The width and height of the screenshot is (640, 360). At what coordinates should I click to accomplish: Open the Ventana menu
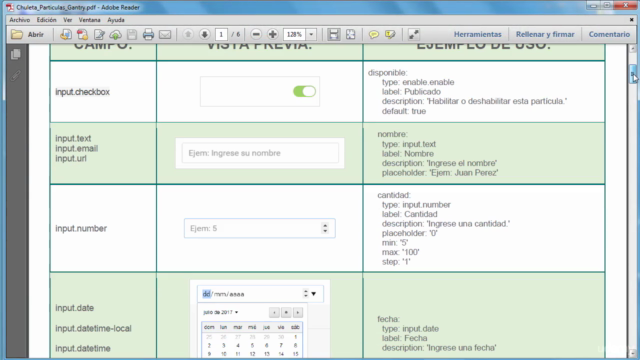(x=89, y=20)
